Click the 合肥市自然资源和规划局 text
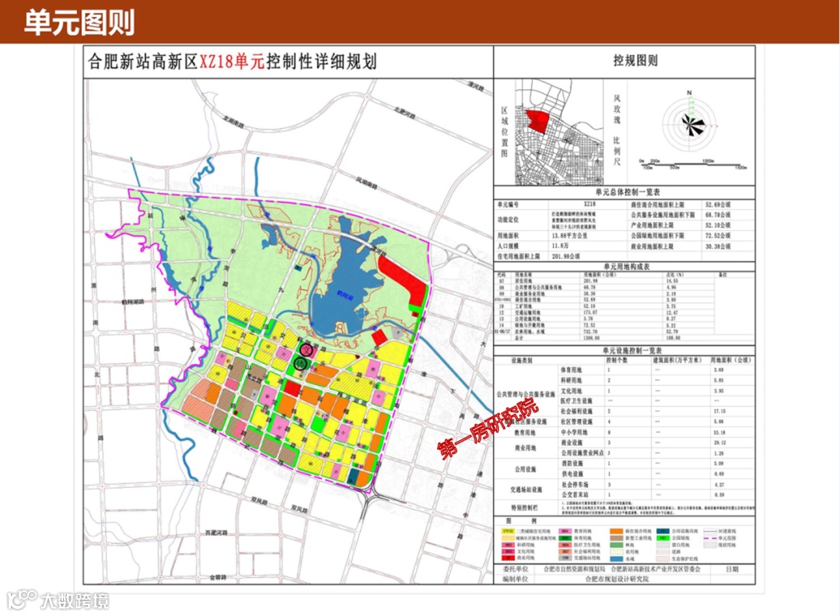 click(574, 569)
